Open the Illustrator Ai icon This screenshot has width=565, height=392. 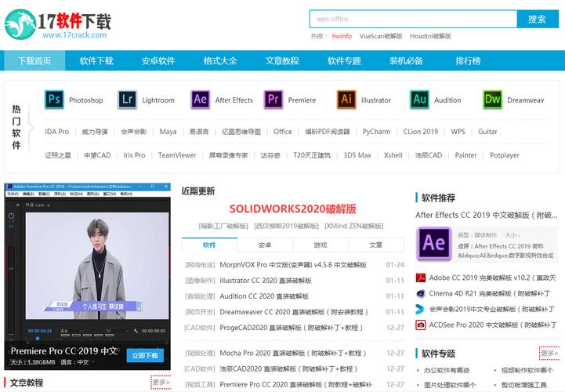[346, 100]
